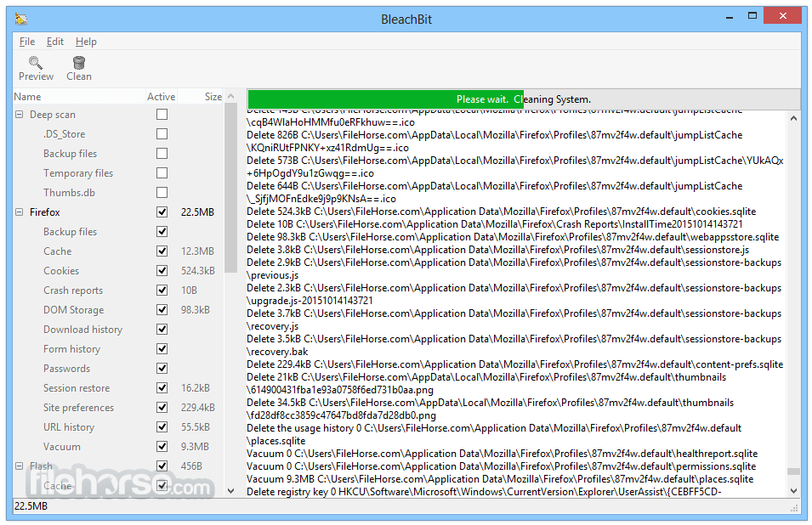
Task: Collapse the Flash tree group
Action: pos(20,466)
